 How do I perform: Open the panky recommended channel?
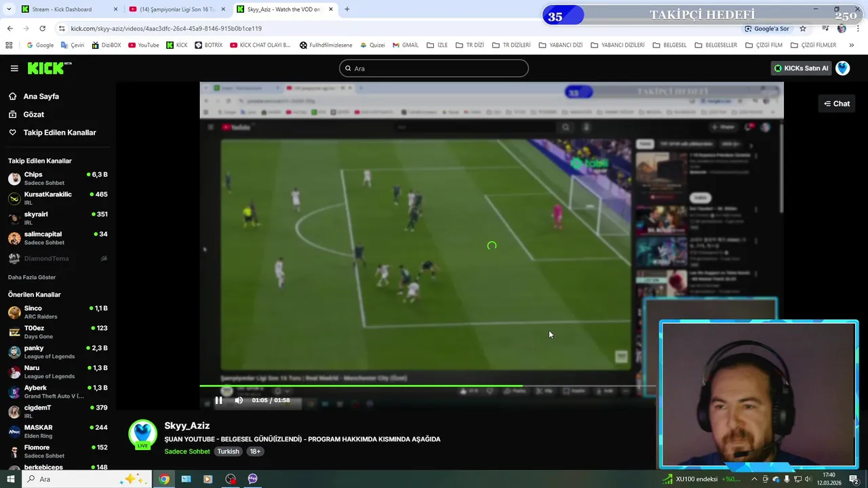pos(58,352)
